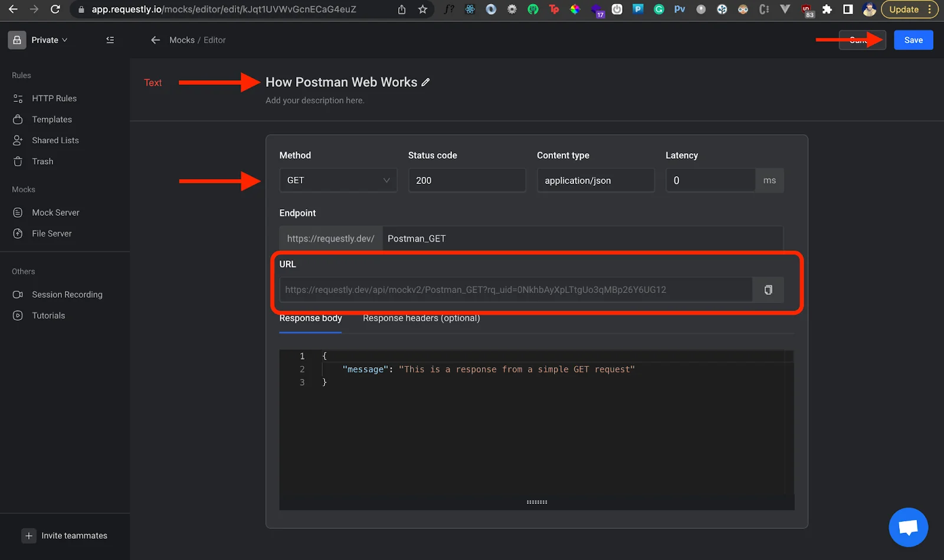The height and width of the screenshot is (560, 944).
Task: Click Invite teammates button
Action: coord(65,536)
